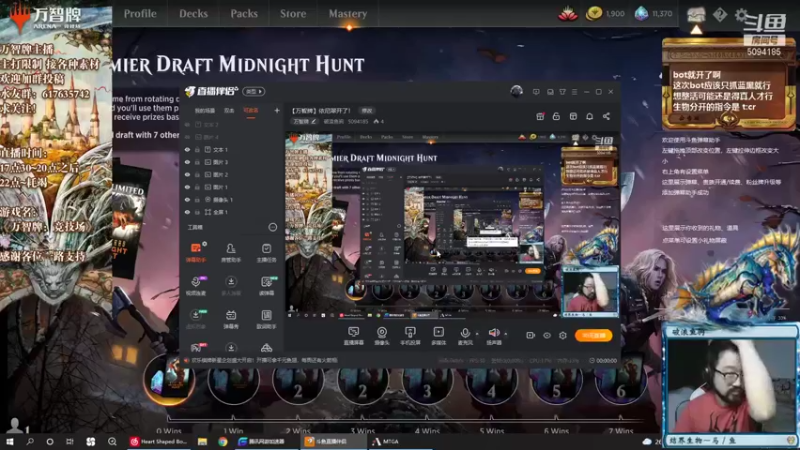The width and height of the screenshot is (800, 450).
Task: Click the 11,370 gems balance
Action: point(654,14)
